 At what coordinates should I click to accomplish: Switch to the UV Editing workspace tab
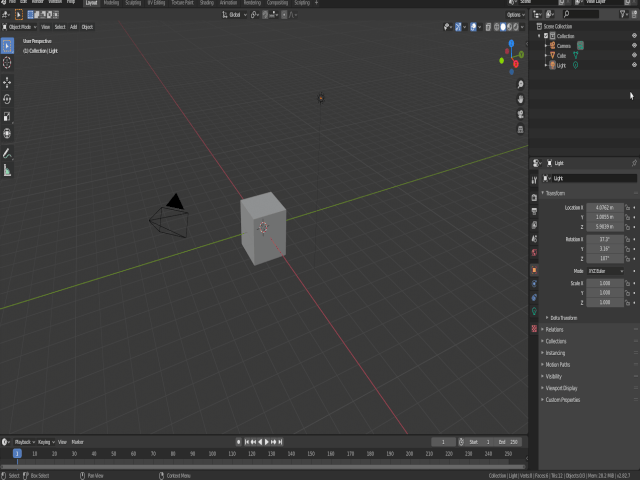(x=156, y=3)
